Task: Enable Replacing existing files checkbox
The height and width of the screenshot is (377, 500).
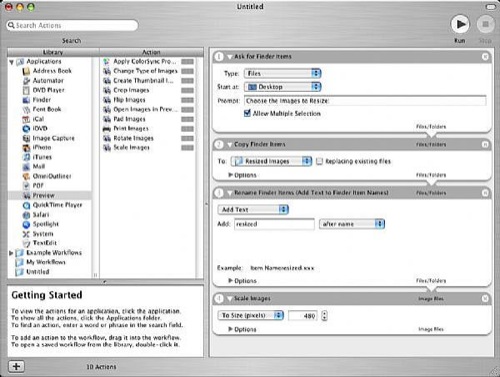Action: (x=319, y=161)
